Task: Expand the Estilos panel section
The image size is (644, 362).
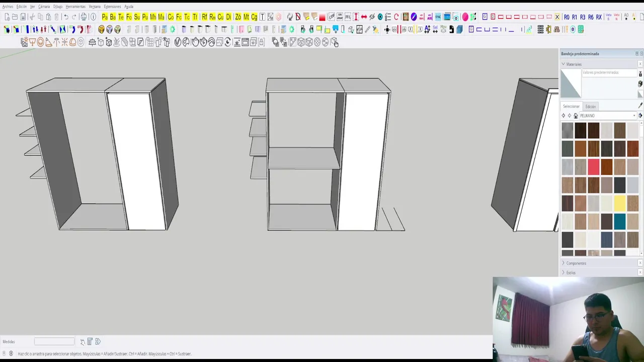Action: click(563, 273)
